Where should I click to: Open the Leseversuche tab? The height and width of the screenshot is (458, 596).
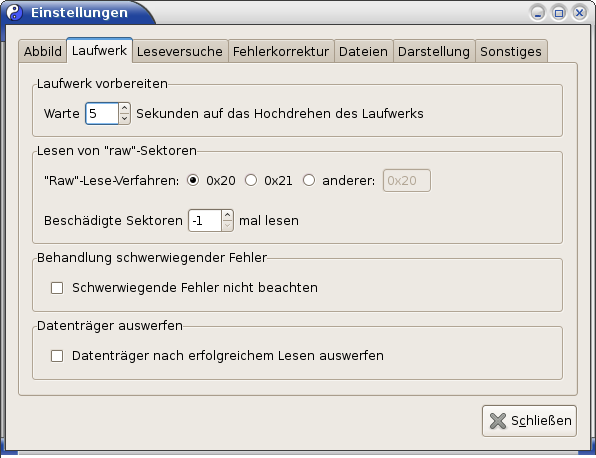point(180,51)
